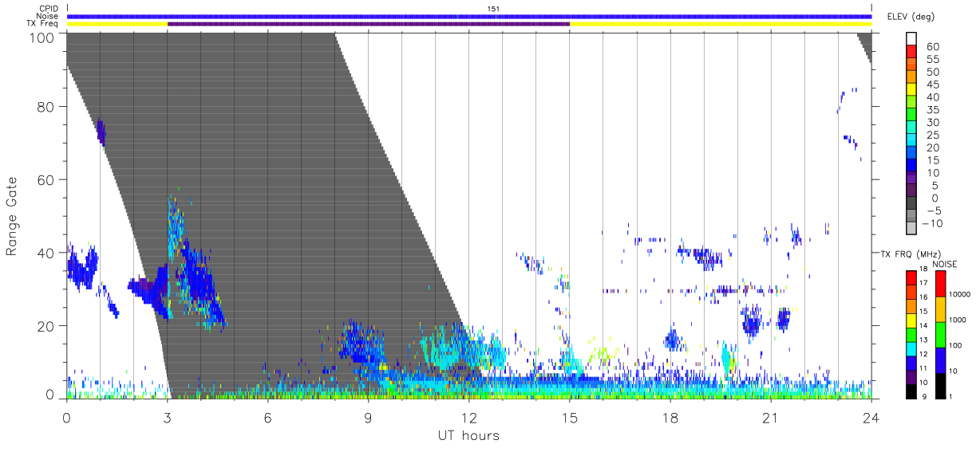Click the y-axis tick label '40'
The width and height of the screenshot is (980, 452).
click(x=47, y=253)
